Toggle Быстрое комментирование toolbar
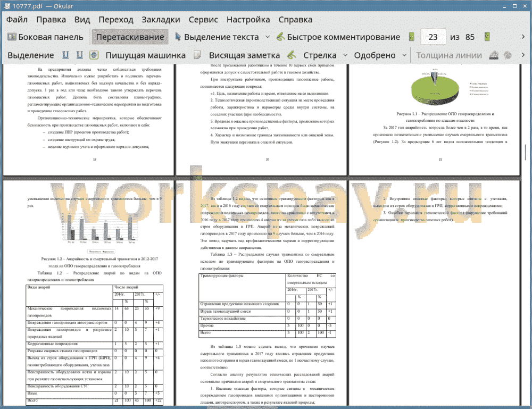The height and width of the screenshot is (409, 532). pos(338,37)
